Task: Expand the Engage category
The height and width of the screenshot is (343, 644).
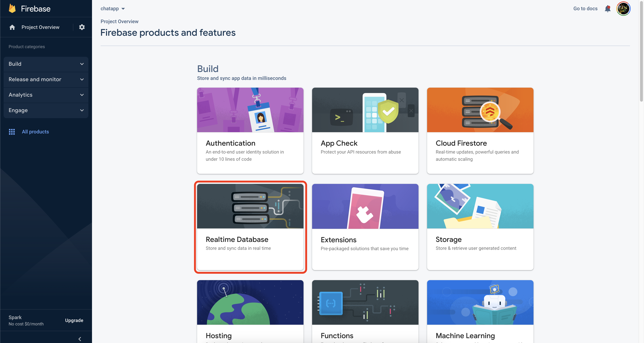Action: coord(46,110)
